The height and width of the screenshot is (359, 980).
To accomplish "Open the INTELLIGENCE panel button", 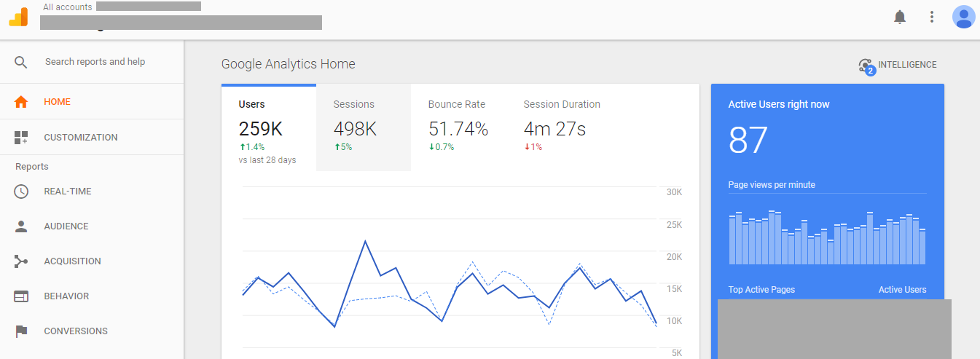I will pos(898,66).
